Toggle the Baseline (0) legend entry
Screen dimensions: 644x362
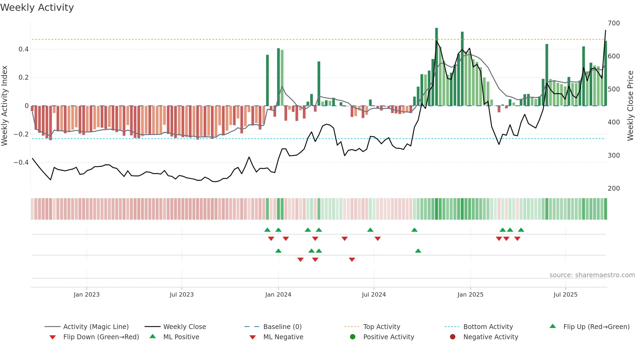pos(273,327)
